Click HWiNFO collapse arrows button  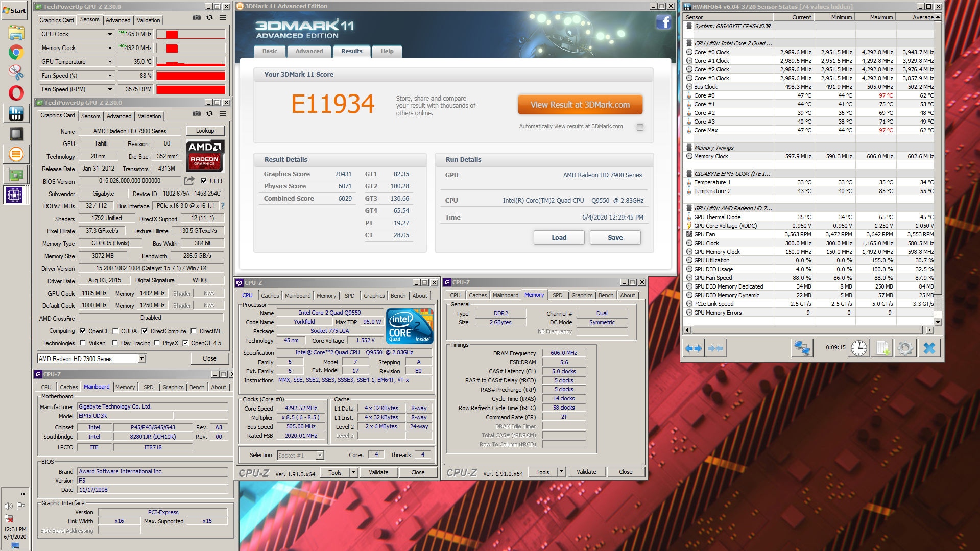(715, 348)
